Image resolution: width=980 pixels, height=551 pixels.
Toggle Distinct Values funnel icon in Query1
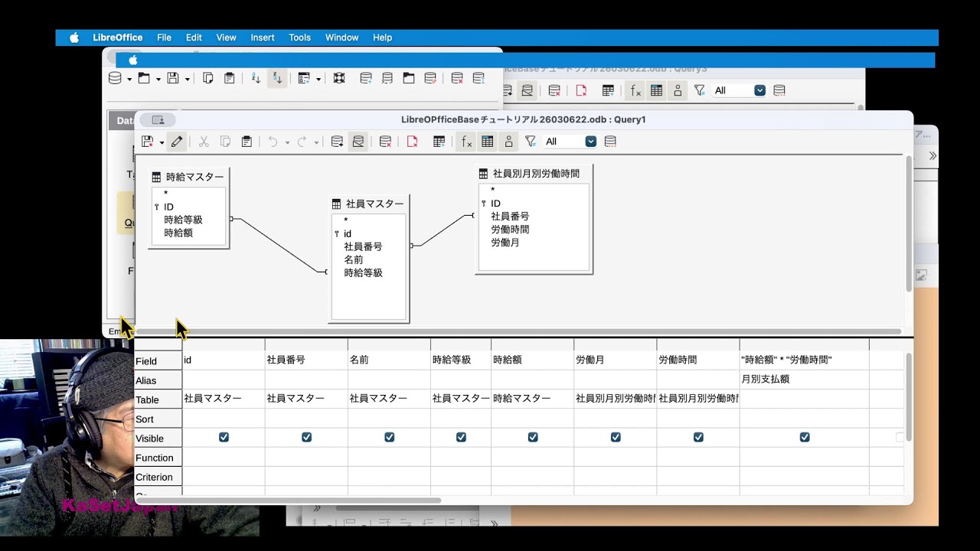pyautogui.click(x=530, y=142)
